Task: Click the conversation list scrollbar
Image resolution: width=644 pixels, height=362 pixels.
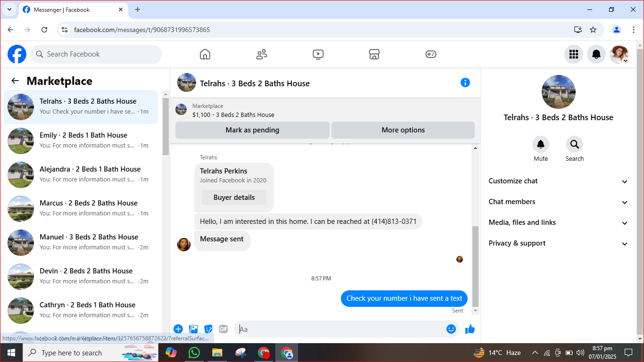Action: 165,126
